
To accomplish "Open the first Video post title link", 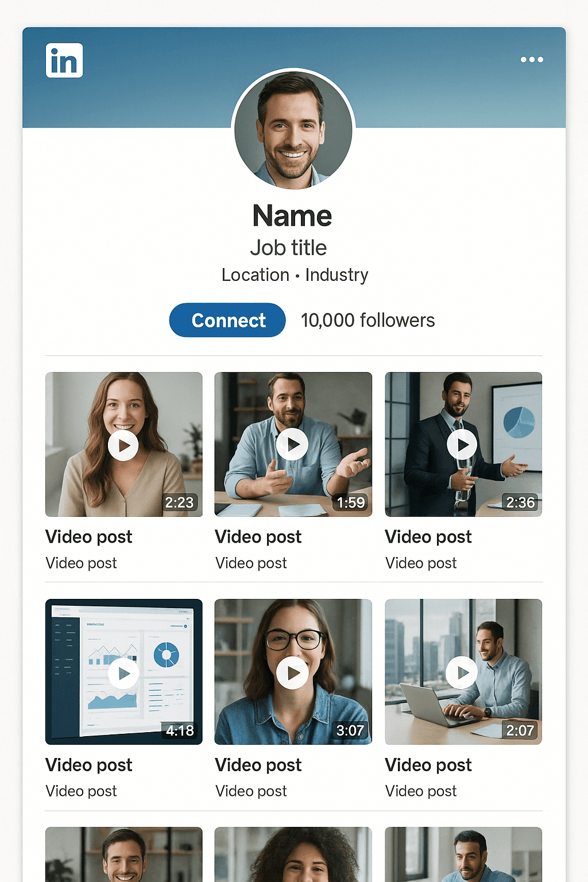I will pyautogui.click(x=88, y=536).
